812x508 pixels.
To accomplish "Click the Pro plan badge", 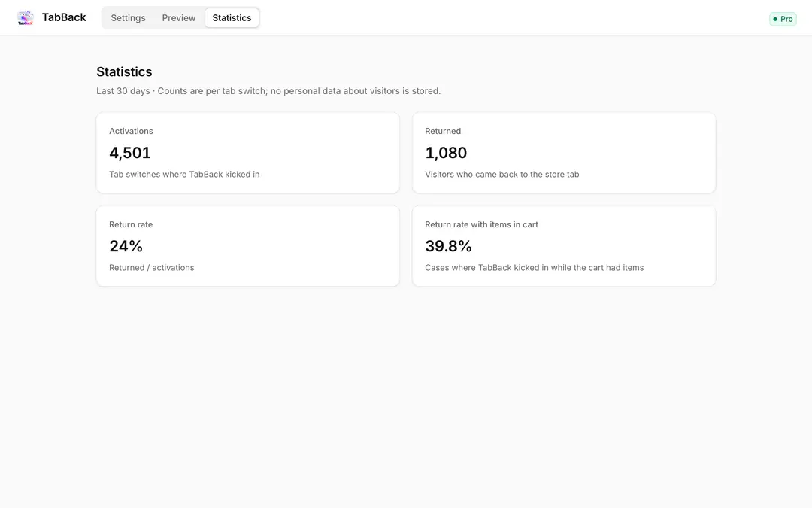I will pyautogui.click(x=783, y=19).
